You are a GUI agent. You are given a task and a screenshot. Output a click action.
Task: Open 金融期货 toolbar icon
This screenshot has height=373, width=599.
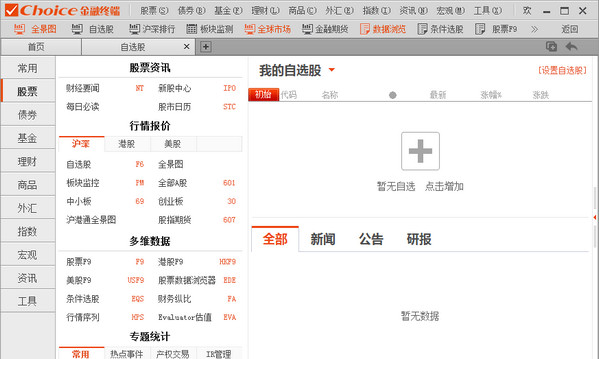coord(325,29)
